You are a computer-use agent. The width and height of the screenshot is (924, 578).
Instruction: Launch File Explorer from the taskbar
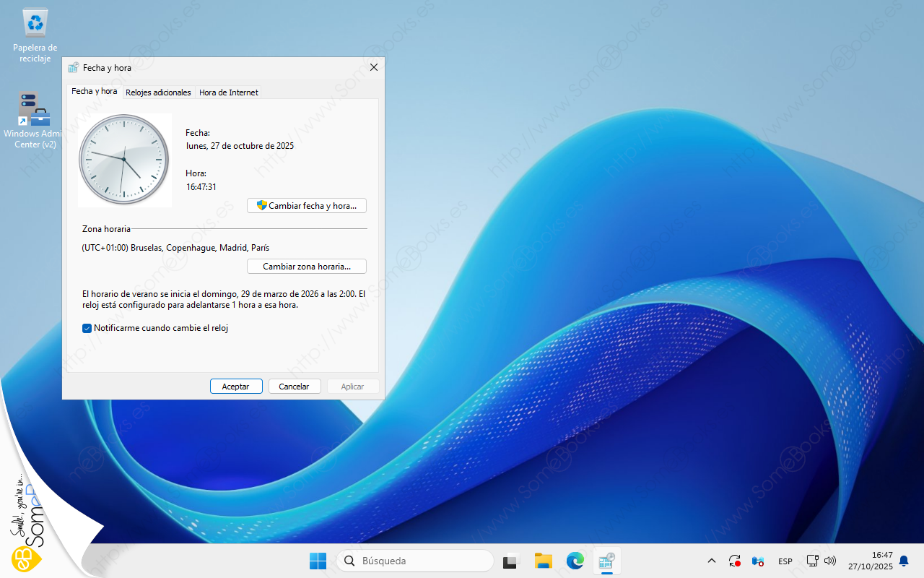click(x=543, y=561)
